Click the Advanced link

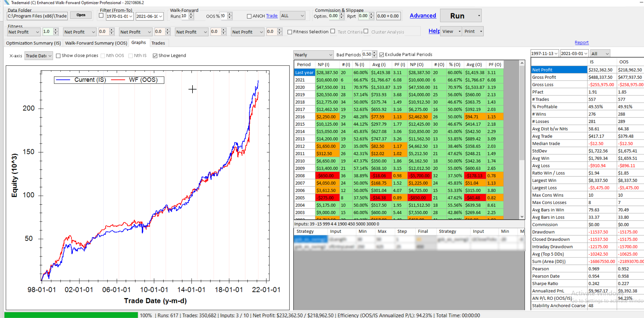(423, 16)
